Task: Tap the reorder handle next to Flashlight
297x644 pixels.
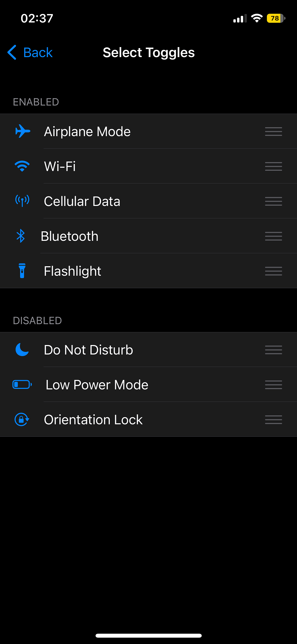Action: 274,271
